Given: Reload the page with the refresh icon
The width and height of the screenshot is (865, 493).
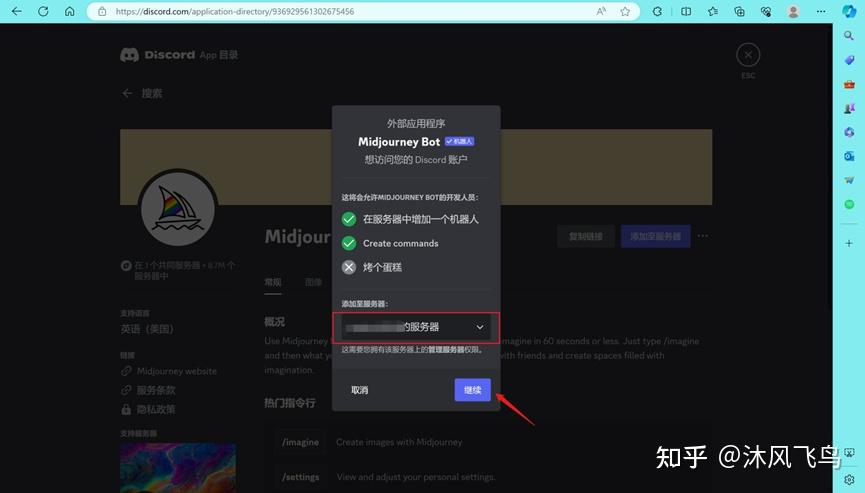Looking at the screenshot, I should 43,11.
